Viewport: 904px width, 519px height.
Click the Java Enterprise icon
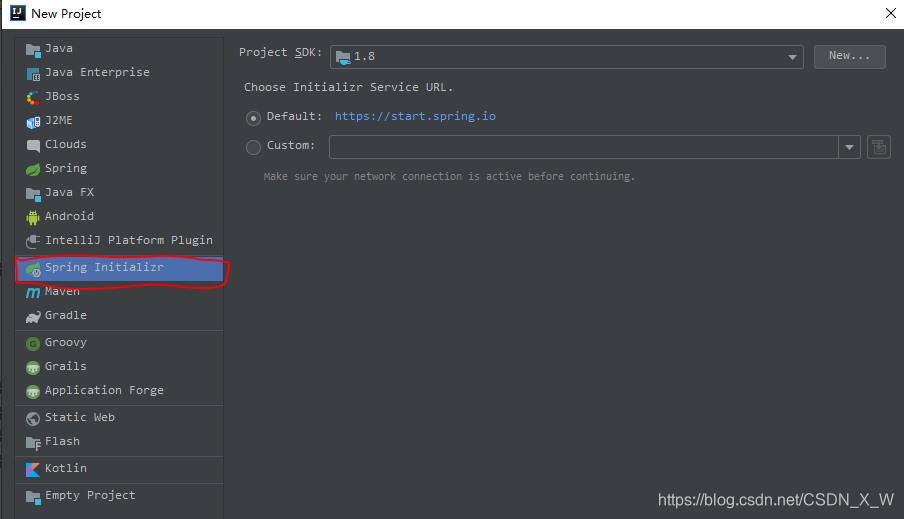pos(33,74)
